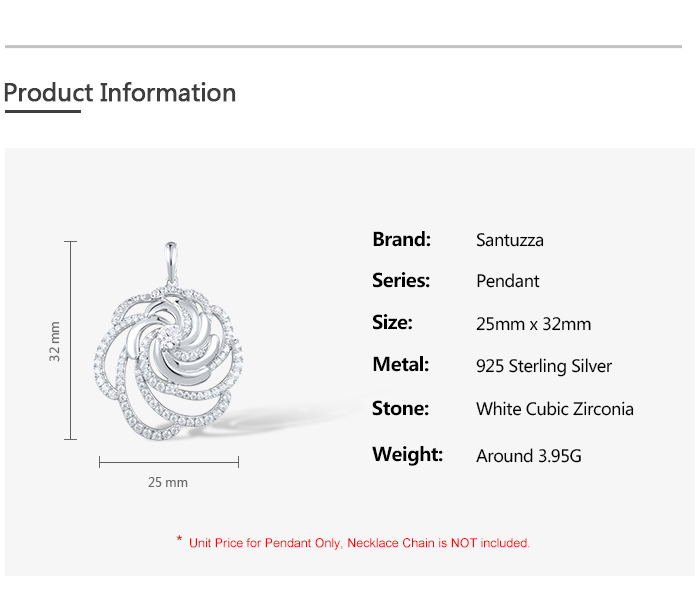The image size is (700, 615).
Task: Select the Metal label
Action: click(400, 364)
